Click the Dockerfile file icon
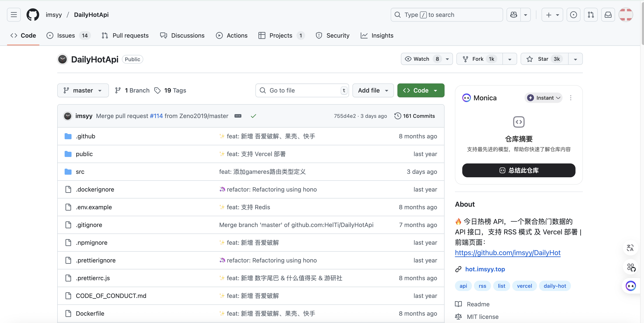644x323 pixels. coord(68,313)
